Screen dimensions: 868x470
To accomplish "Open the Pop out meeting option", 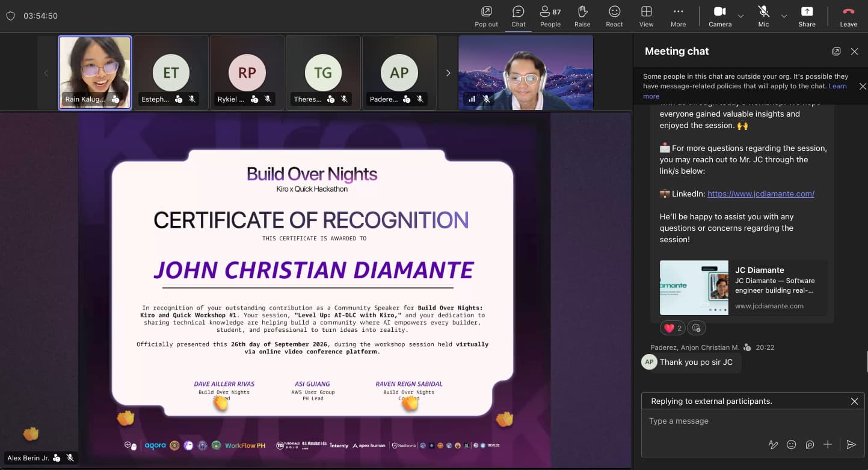I will point(486,16).
